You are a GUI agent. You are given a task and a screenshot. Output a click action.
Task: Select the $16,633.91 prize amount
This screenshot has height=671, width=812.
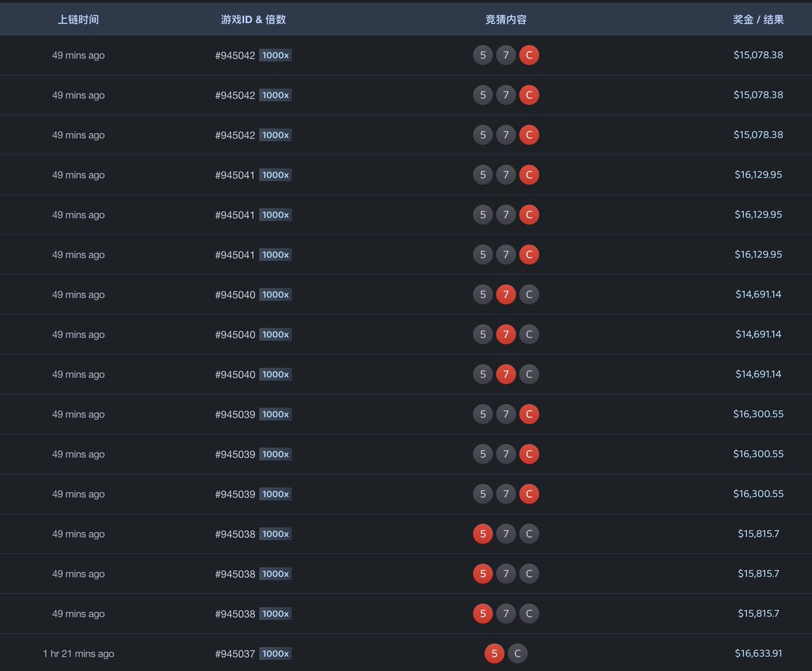coord(759,653)
